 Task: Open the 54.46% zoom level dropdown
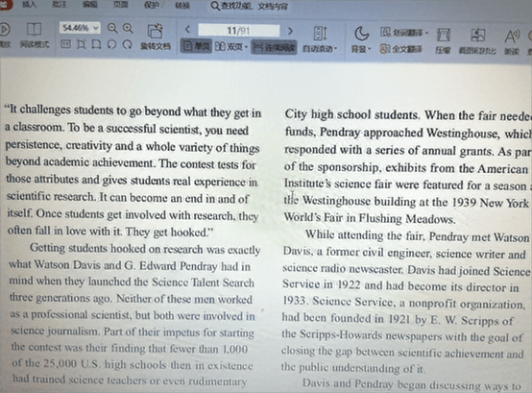pyautogui.click(x=80, y=28)
